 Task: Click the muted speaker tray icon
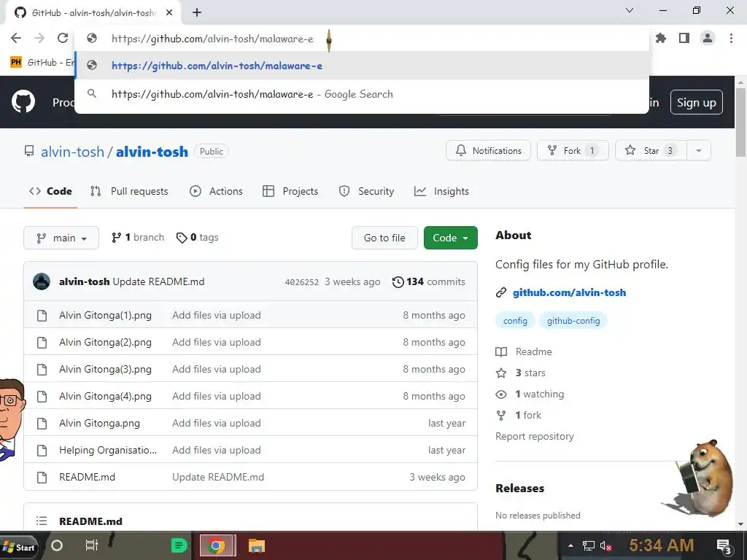605,546
